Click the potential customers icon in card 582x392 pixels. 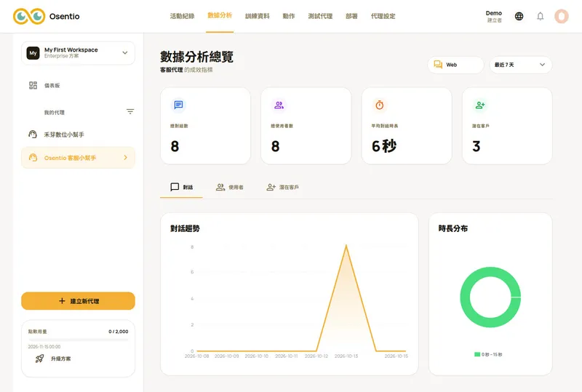(x=480, y=105)
